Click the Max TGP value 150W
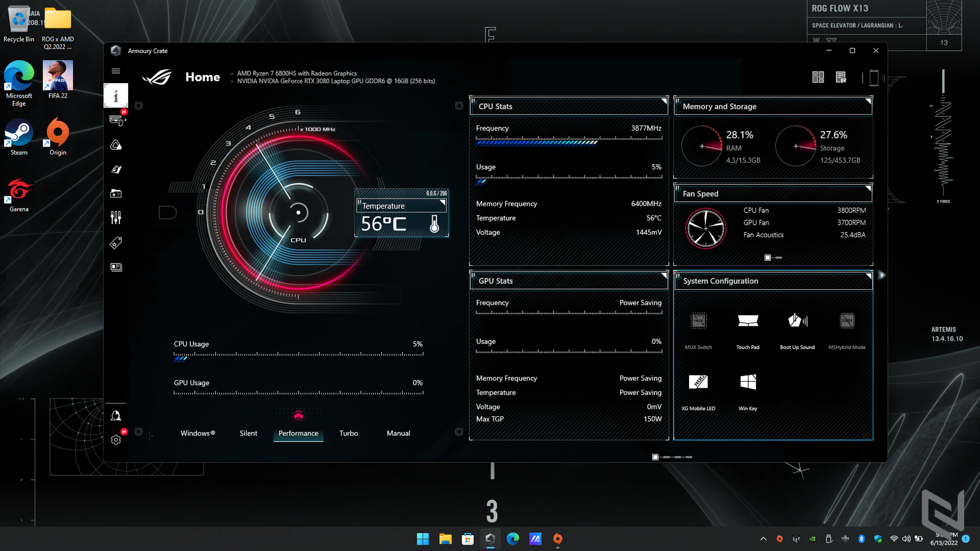 [652, 419]
